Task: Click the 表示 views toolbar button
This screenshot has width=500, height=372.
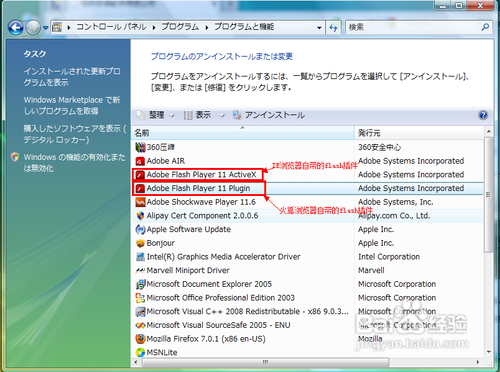Action: [x=197, y=115]
